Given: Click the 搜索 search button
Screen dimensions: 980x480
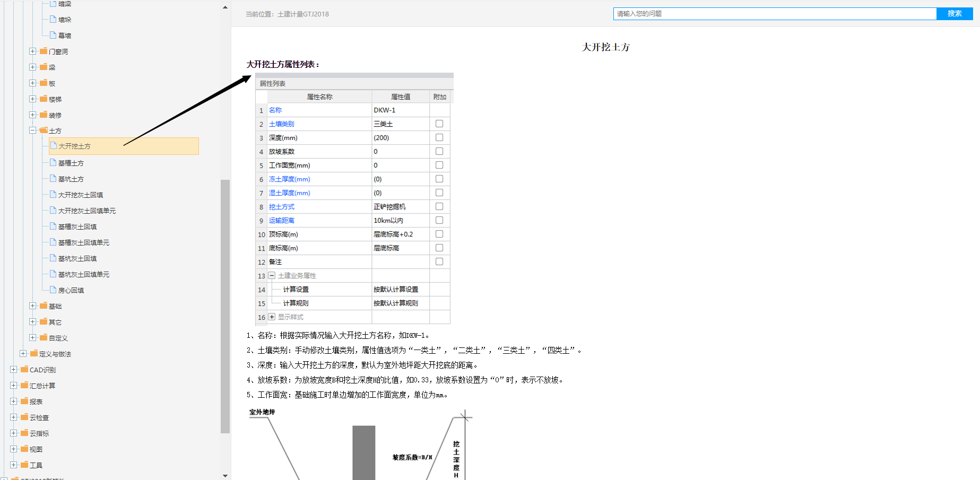Looking at the screenshot, I should click(x=955, y=14).
